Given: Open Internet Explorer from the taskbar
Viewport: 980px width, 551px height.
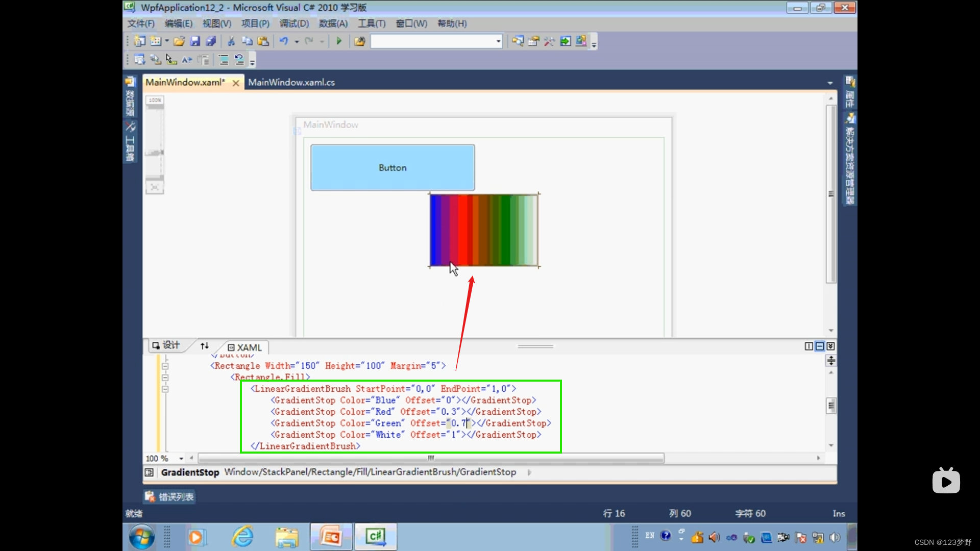Looking at the screenshot, I should click(x=243, y=537).
